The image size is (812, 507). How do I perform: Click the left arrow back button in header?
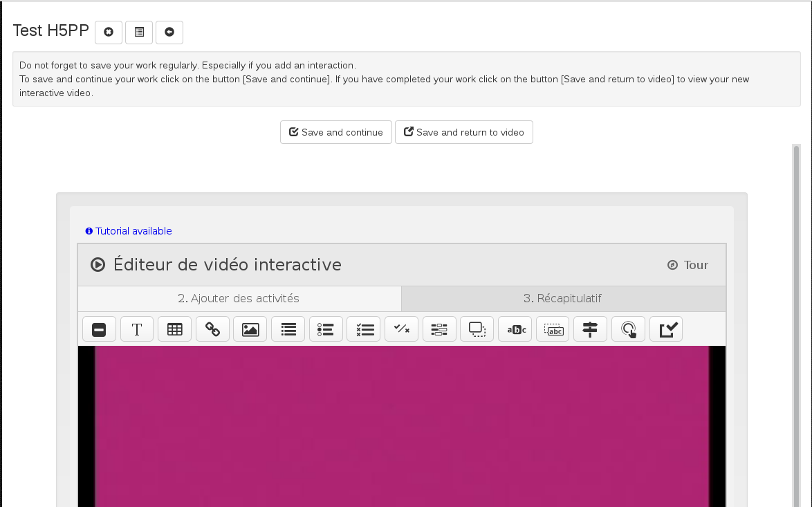[x=169, y=32]
